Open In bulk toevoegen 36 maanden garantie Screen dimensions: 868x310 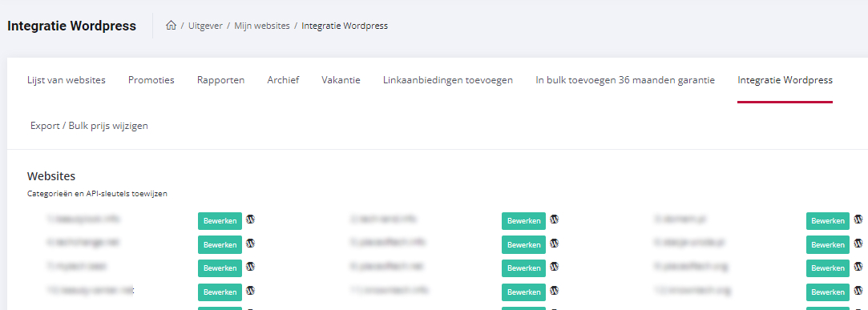625,80
